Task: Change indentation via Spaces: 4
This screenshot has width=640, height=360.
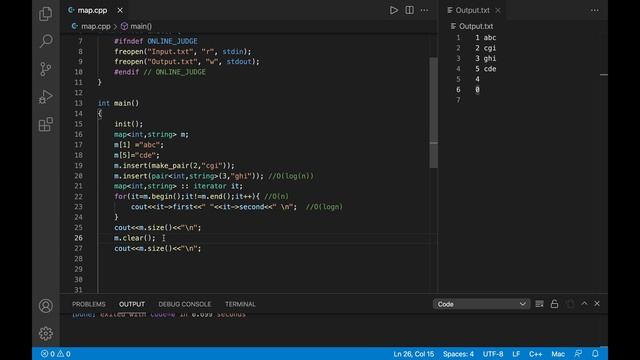Action: (458, 354)
